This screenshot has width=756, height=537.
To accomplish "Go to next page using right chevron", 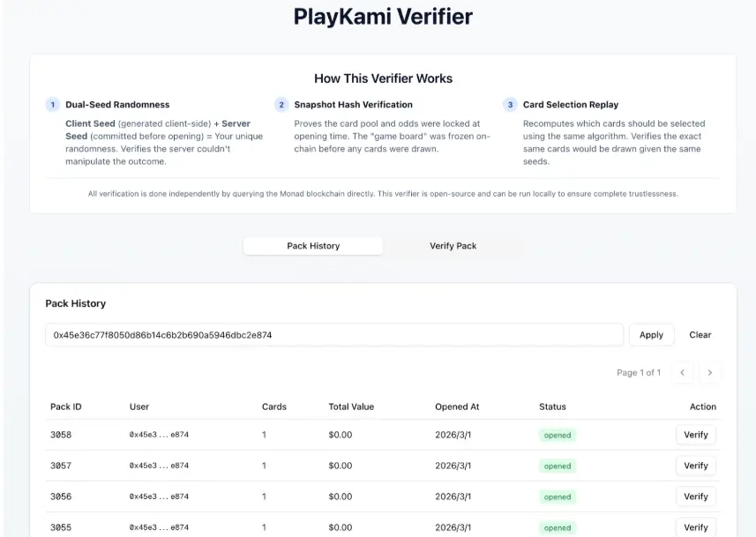I will point(710,373).
